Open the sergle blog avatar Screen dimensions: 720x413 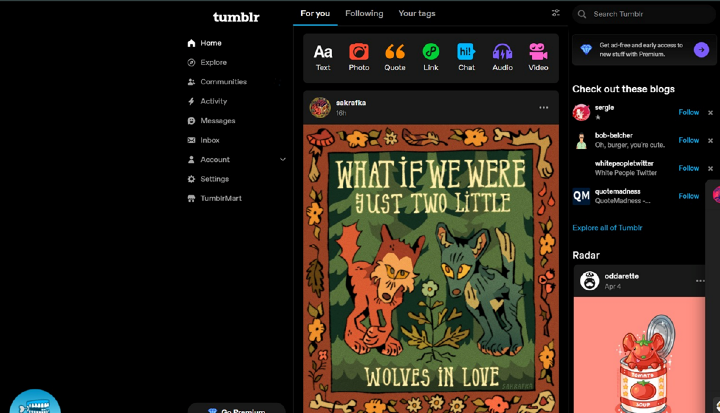pos(581,112)
